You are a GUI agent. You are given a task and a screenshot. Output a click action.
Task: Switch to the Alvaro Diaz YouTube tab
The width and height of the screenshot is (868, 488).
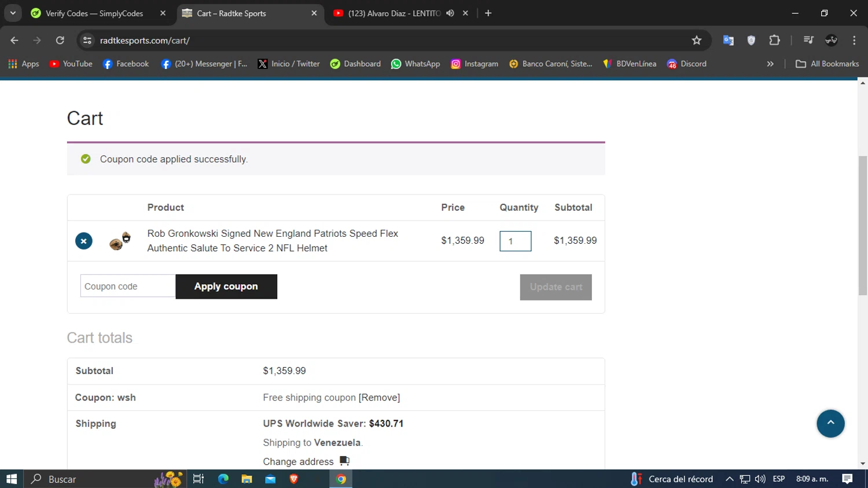coord(394,13)
